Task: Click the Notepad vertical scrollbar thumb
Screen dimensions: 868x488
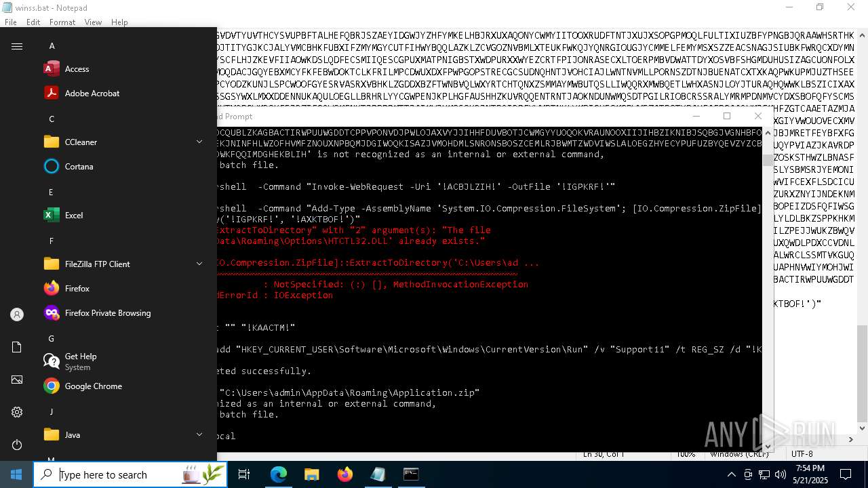Action: point(862,373)
